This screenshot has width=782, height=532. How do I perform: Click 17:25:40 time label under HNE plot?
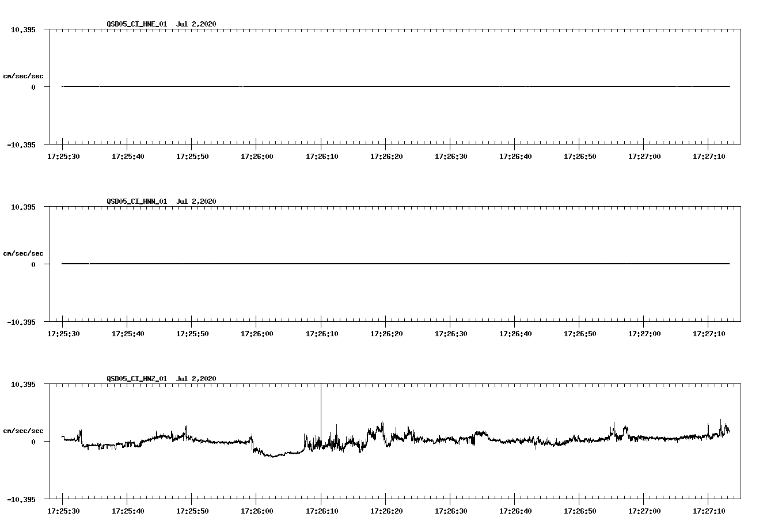click(128, 156)
